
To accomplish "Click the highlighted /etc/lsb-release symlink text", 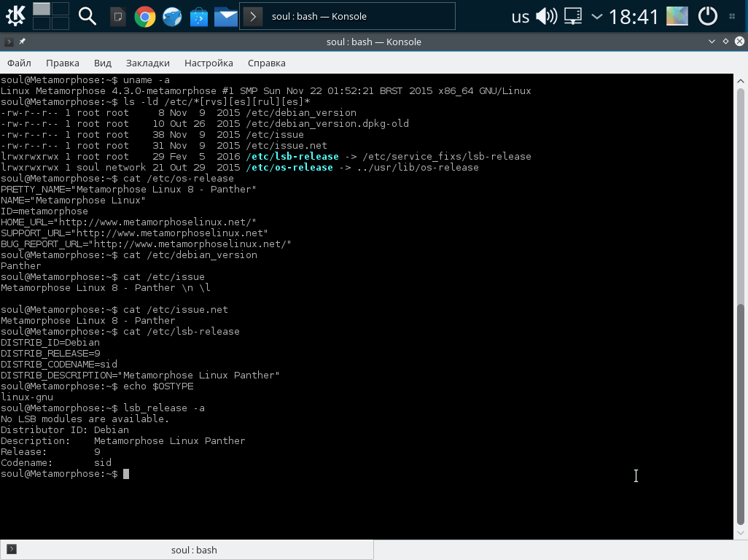I will 292,157.
